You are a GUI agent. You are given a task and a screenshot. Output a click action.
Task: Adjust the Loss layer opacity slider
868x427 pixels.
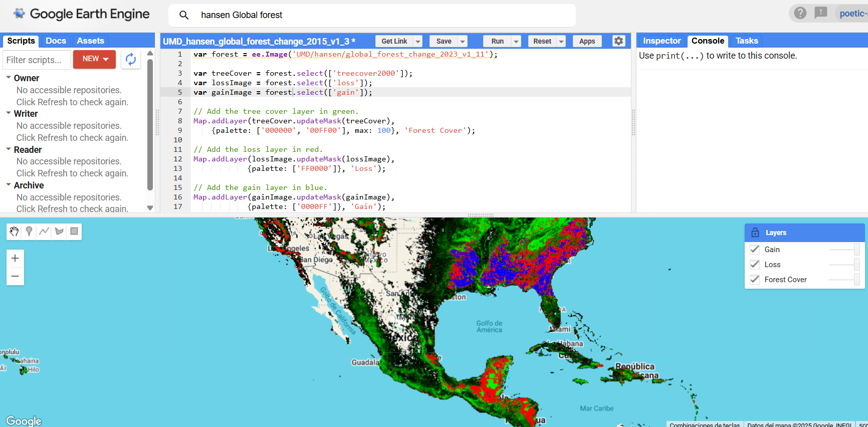point(844,264)
